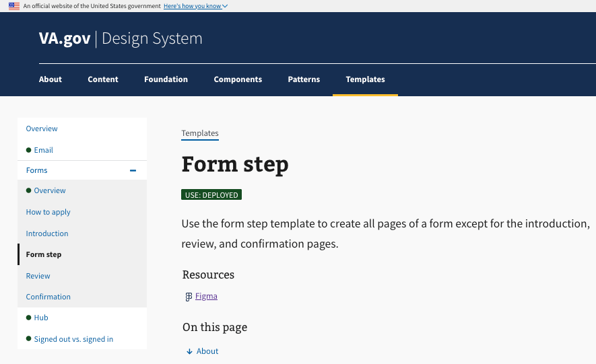The image size is (596, 364).
Task: Click the Figma logo icon under Resources
Action: pyautogui.click(x=189, y=297)
